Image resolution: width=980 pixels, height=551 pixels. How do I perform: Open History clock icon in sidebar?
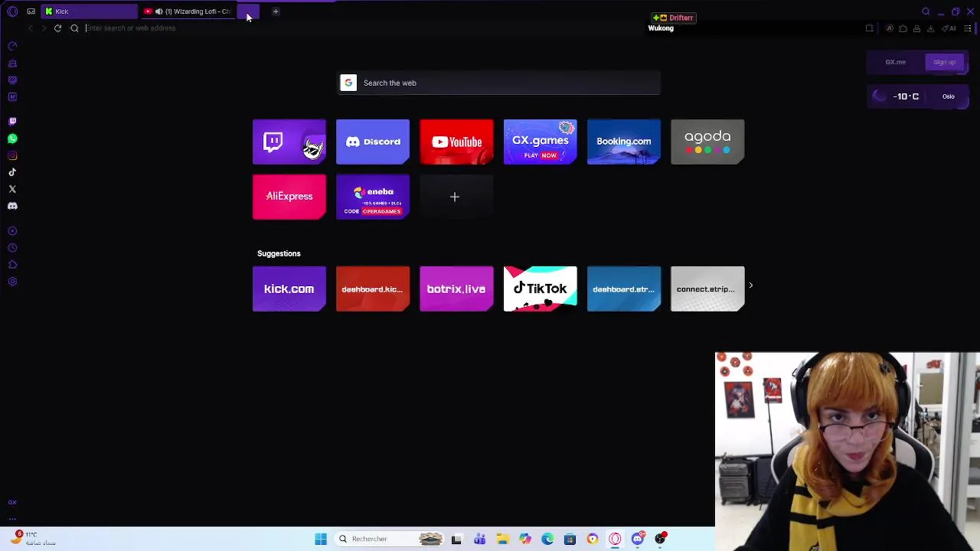12,248
